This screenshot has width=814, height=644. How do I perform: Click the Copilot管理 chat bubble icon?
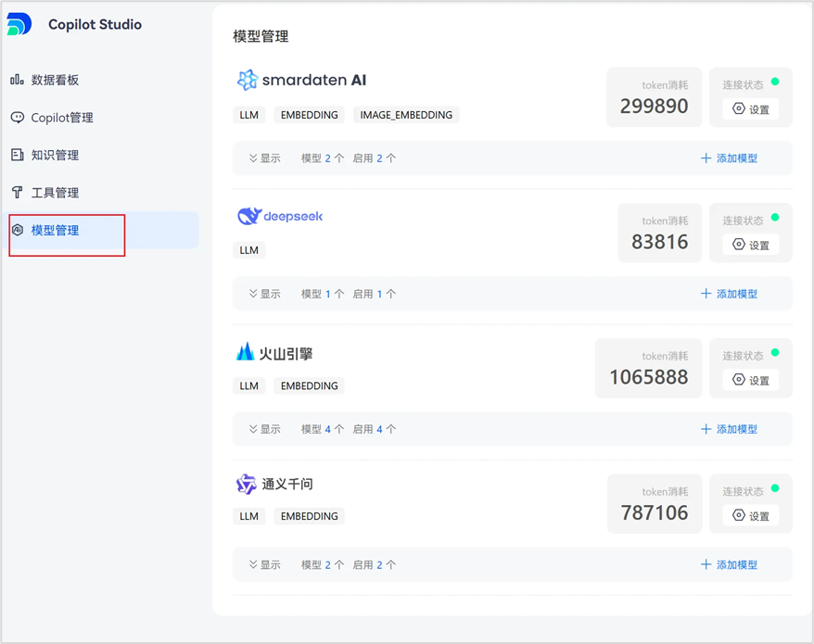pos(17,118)
